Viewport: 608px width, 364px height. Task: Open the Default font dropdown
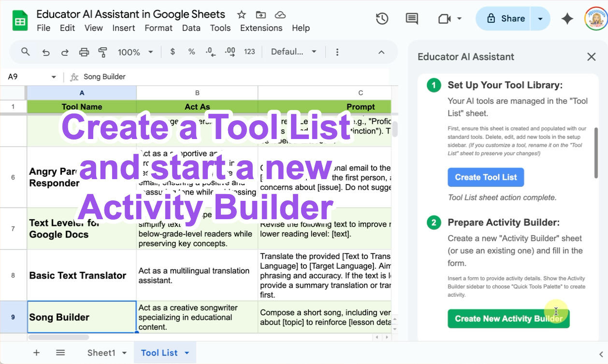[x=293, y=52]
